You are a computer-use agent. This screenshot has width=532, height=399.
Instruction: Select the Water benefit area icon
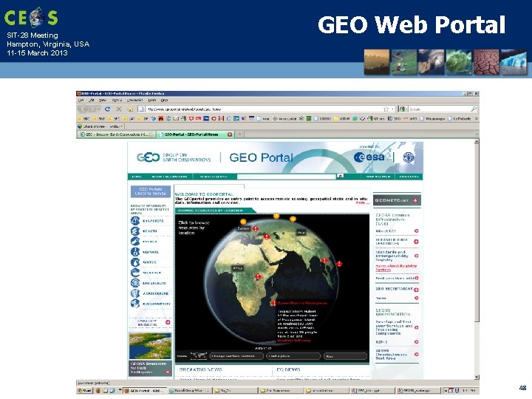(x=135, y=262)
